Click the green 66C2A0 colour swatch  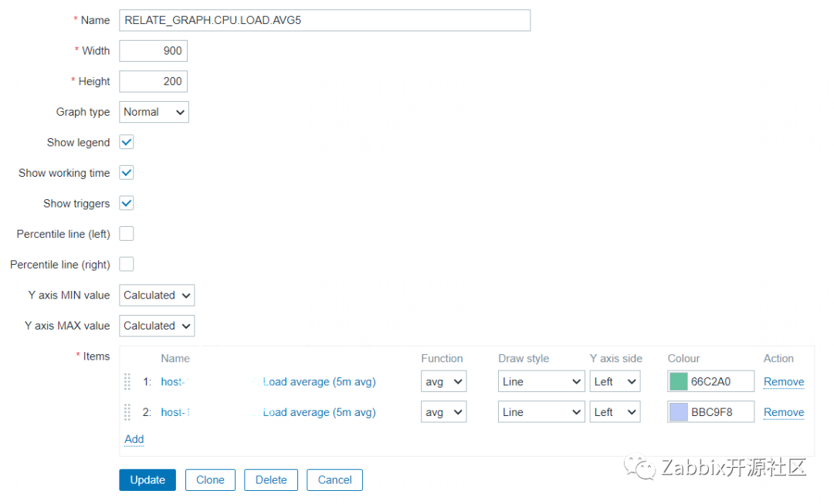pyautogui.click(x=679, y=381)
